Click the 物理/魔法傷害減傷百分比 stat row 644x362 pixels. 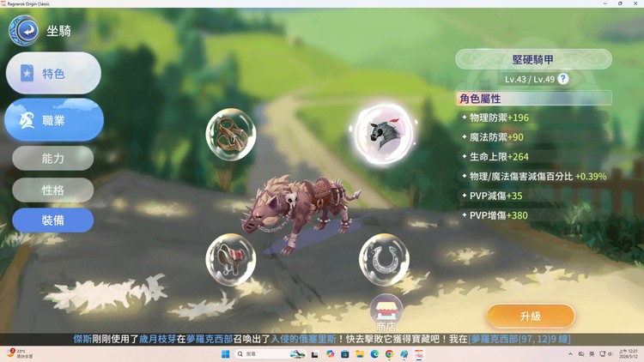[533, 177]
